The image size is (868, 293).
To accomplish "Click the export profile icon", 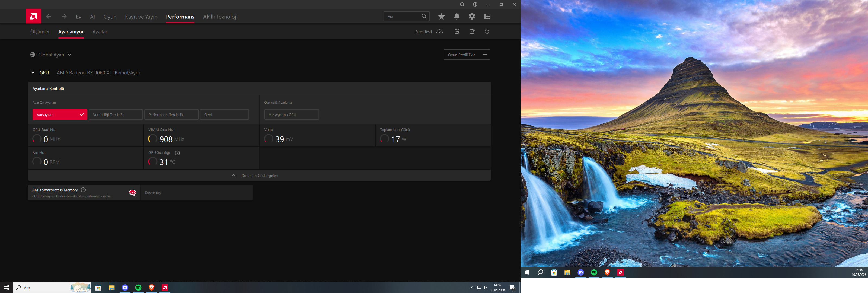I will click(x=472, y=31).
